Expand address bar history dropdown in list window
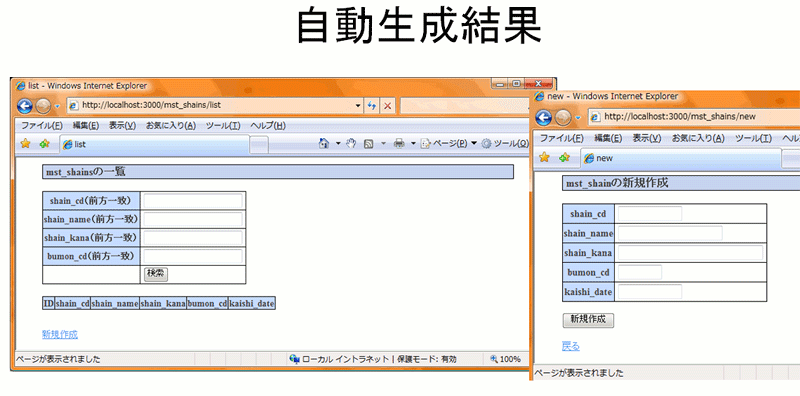The image size is (800, 396). pos(358,106)
